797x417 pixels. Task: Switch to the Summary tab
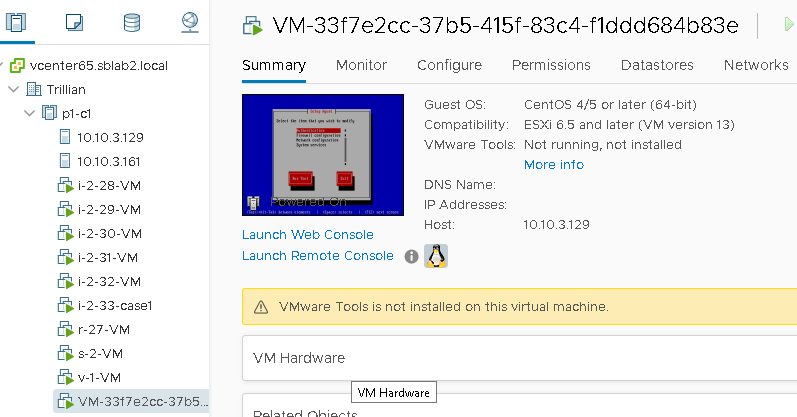click(x=274, y=65)
